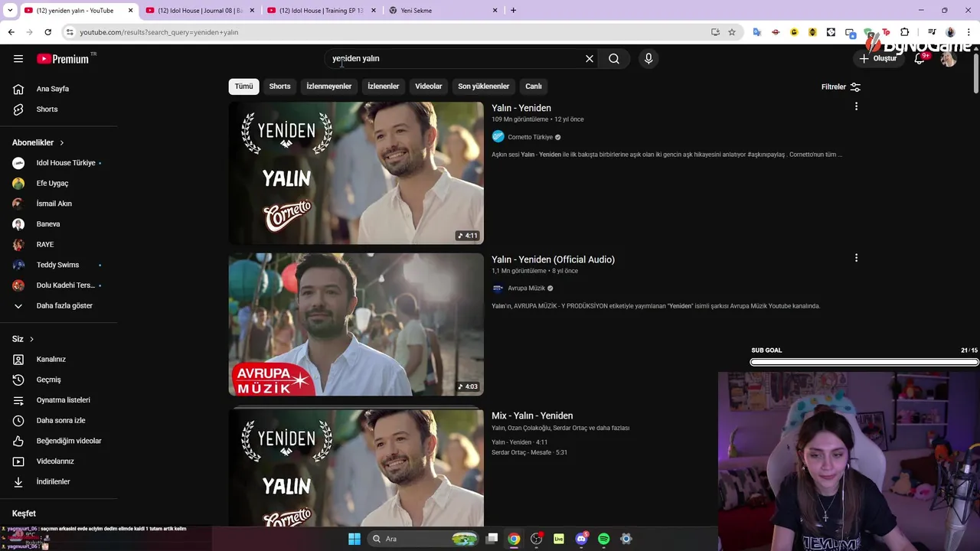Select the İzlenmeyenler filter chip
This screenshot has height=551, width=980.
point(329,86)
